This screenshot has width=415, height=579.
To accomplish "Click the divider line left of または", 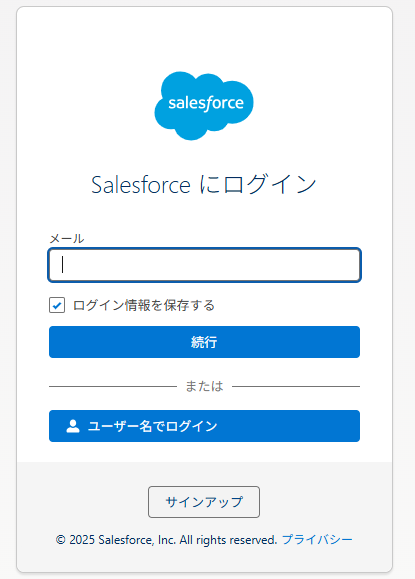I will (x=113, y=387).
